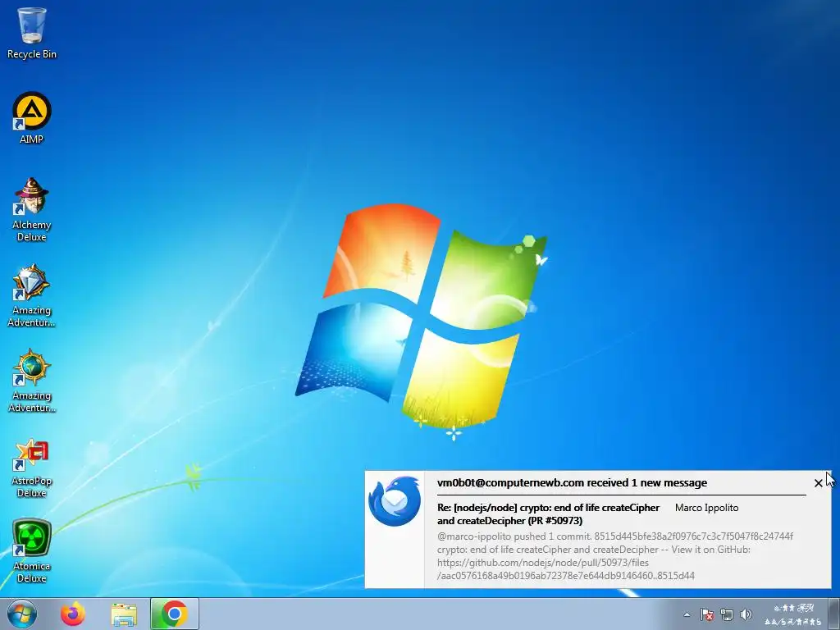The height and width of the screenshot is (630, 840).
Task: Click the Show desktop button
Action: click(834, 614)
